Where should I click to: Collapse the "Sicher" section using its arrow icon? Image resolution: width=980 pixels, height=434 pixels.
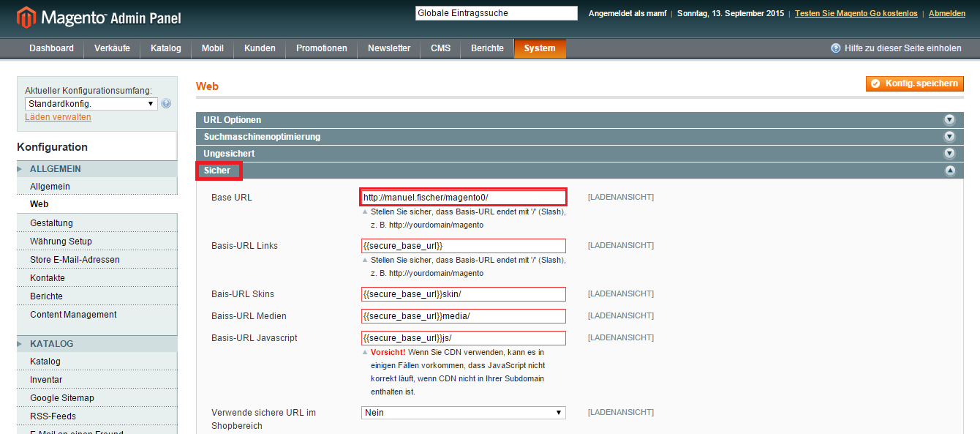point(950,170)
